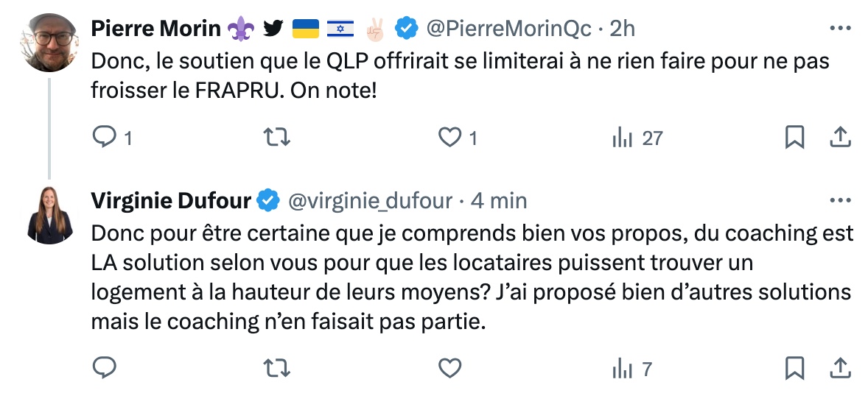This screenshot has height=396, width=868.
Task: Reply to Pierre Morin's tweet
Action: pos(113,137)
